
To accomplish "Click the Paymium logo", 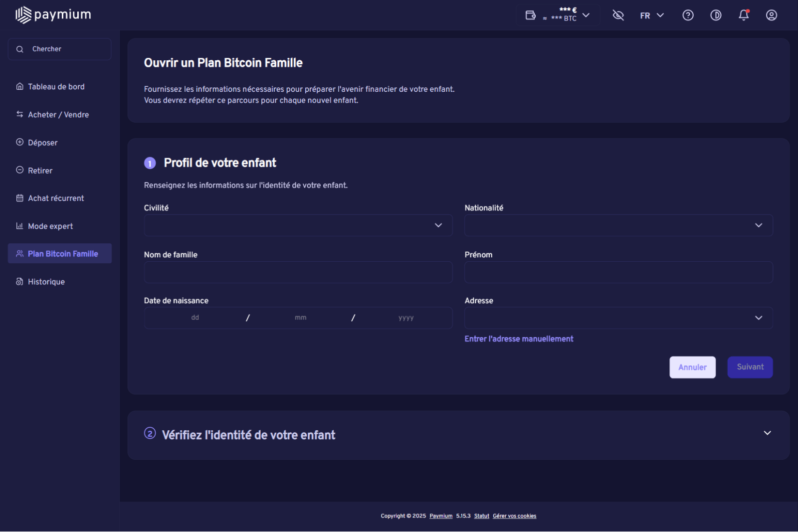I will (53, 15).
